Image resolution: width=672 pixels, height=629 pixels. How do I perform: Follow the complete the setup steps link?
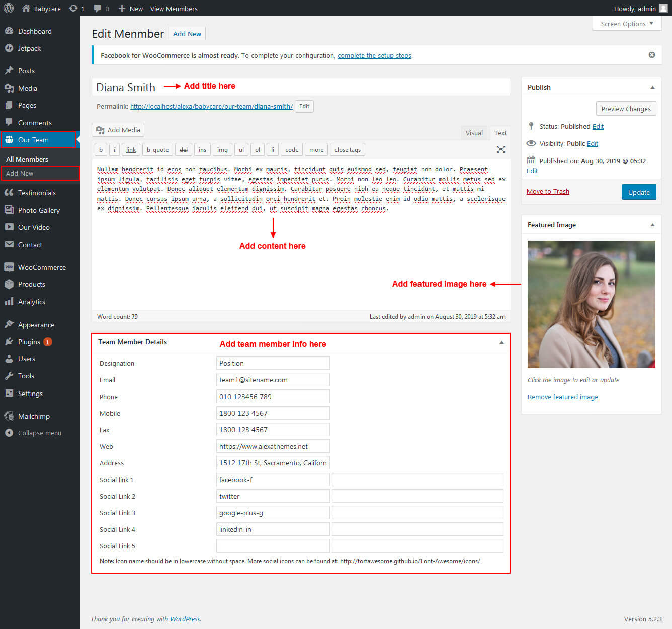point(374,55)
